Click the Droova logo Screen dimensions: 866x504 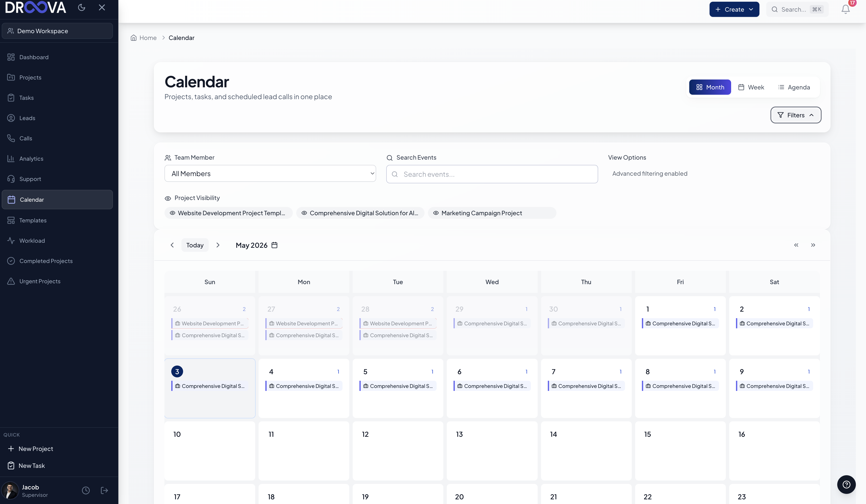tap(36, 7)
